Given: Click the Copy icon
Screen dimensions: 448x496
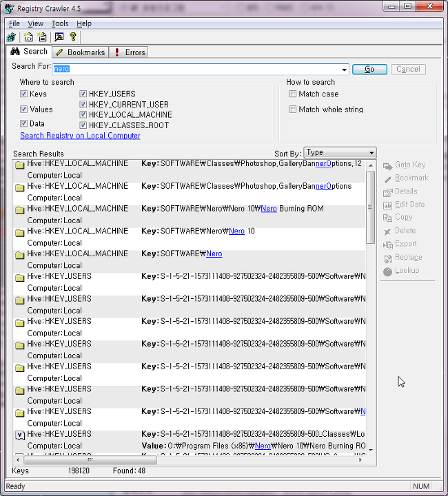Looking at the screenshot, I should click(x=387, y=218).
